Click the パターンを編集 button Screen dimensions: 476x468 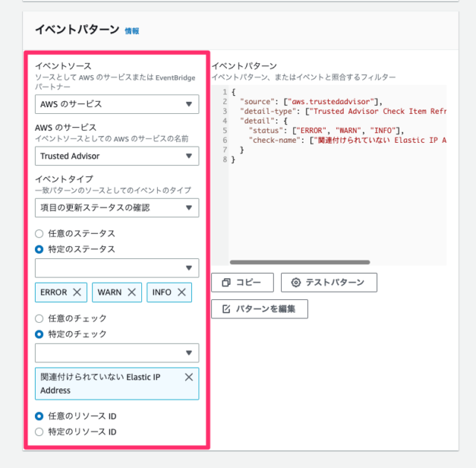pyautogui.click(x=260, y=309)
